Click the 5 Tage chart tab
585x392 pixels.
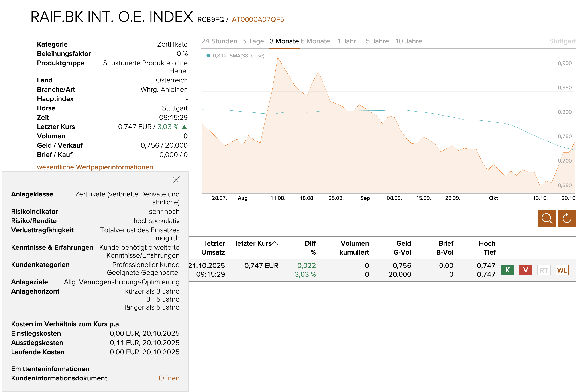(253, 41)
